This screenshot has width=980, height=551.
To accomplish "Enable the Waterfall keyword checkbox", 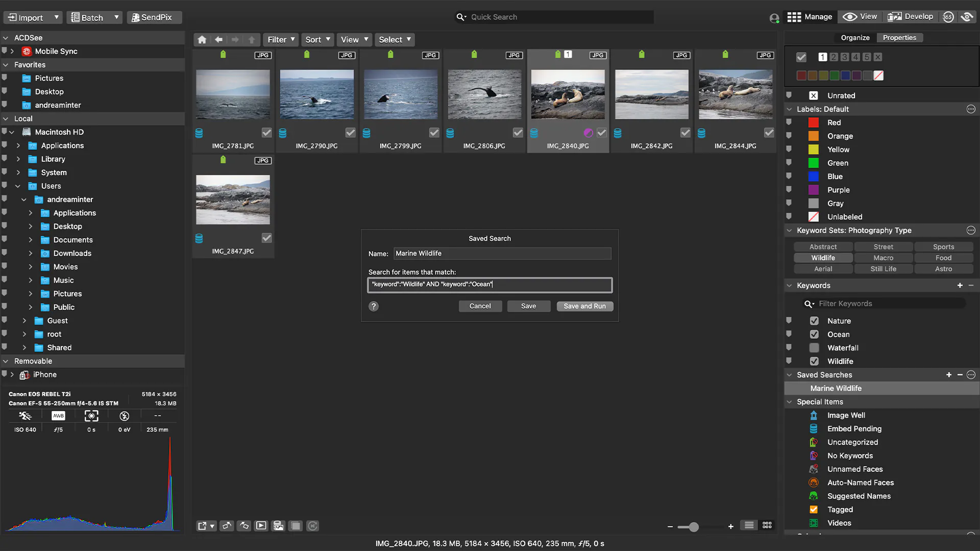I will point(815,347).
